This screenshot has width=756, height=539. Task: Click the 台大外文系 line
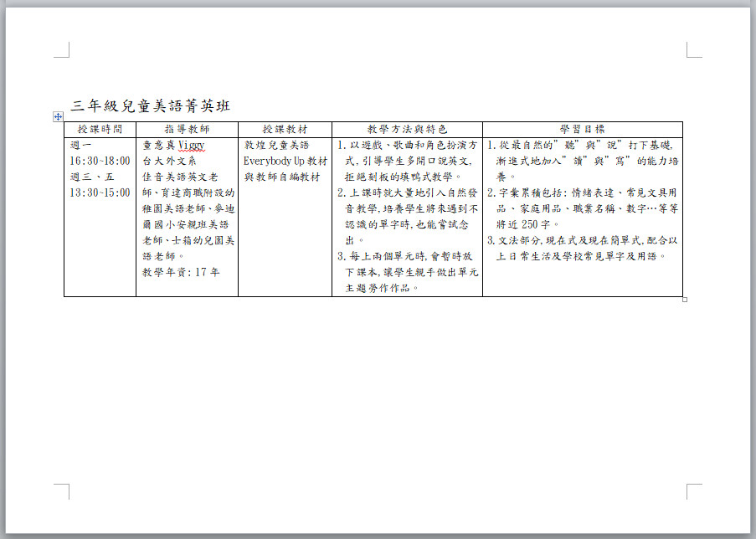tap(169, 161)
